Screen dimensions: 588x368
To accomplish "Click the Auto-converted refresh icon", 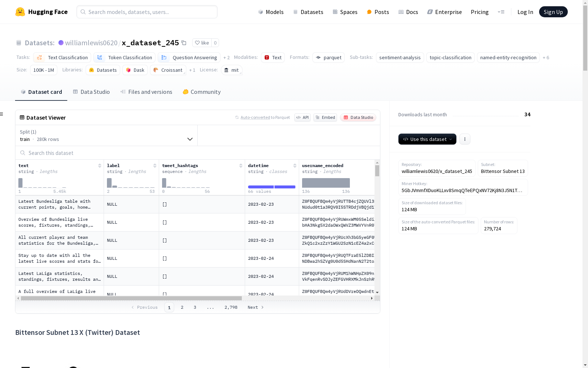I will (237, 117).
